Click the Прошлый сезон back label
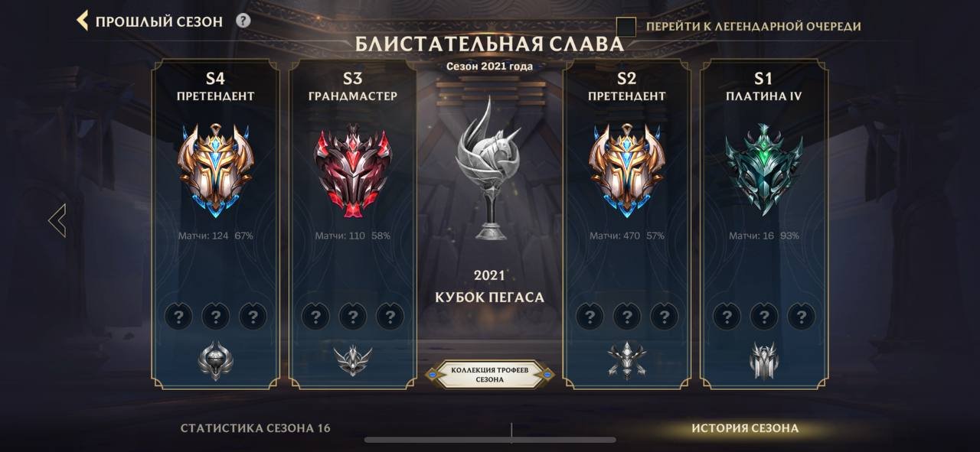This screenshot has height=452, width=980. 159,21
